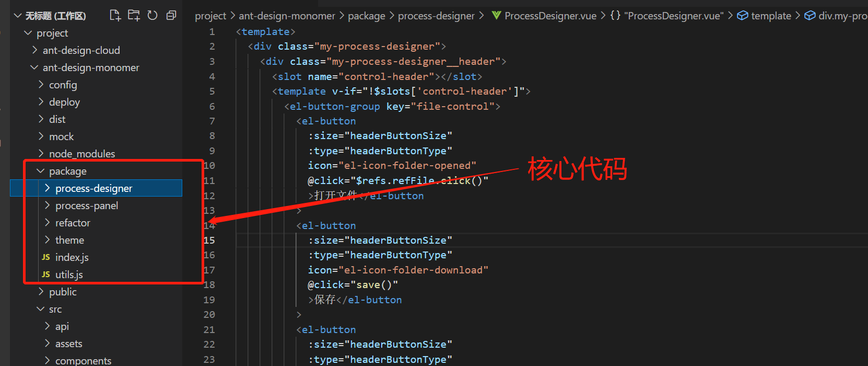868x366 pixels.
Task: Click the icon="el-icon-folder-opened" line
Action: tap(392, 166)
